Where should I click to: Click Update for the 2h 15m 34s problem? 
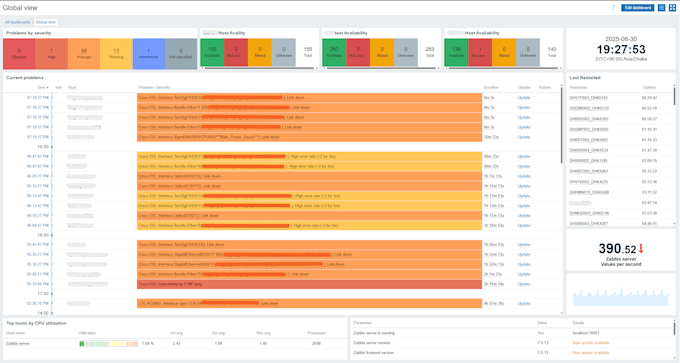524,284
